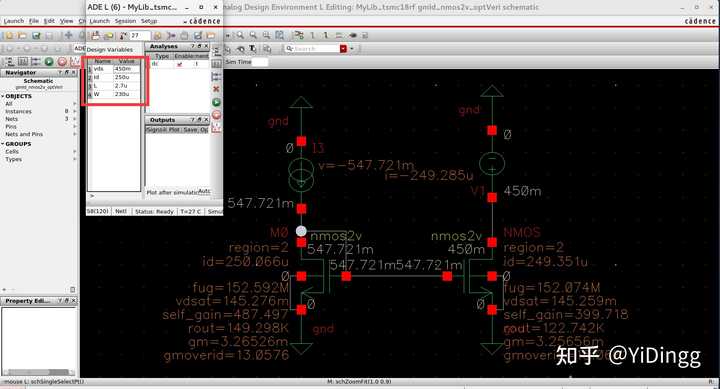Click the second wide wire icon in schematic toolbar
The height and width of the screenshot is (389, 720).
pyautogui.click(x=326, y=35)
